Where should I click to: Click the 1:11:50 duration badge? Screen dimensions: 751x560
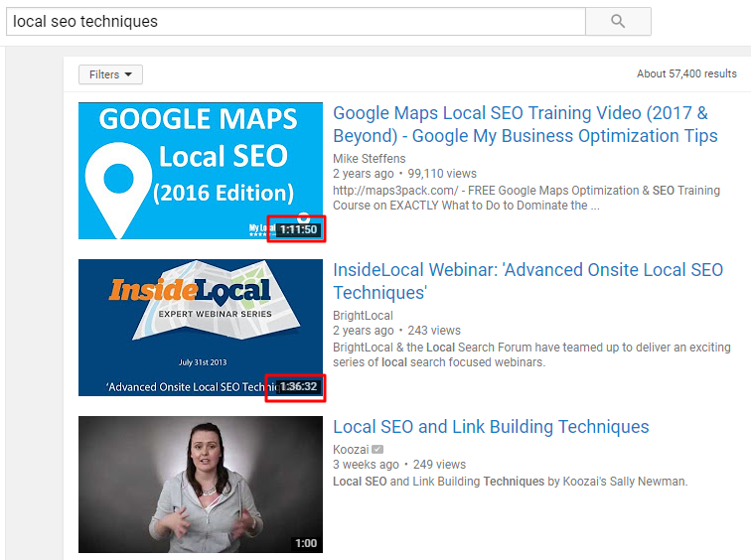click(298, 229)
